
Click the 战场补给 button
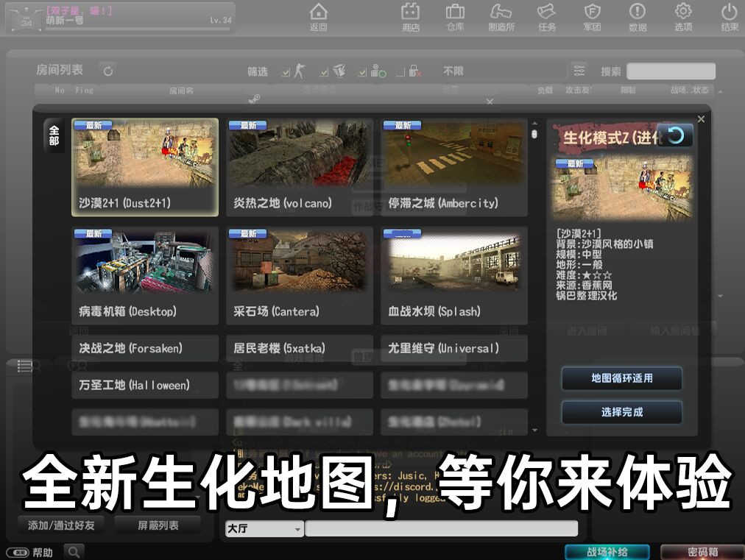tap(607, 552)
